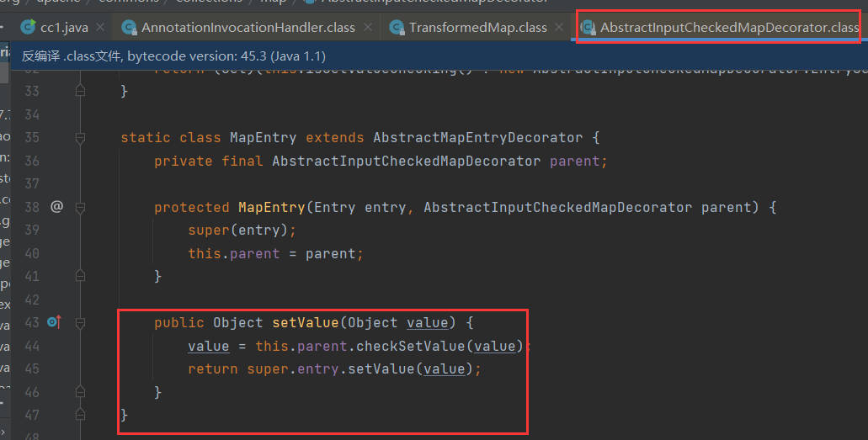Click fold end marker on line 41
Image resolution: width=868 pixels, height=440 pixels.
[x=80, y=275]
